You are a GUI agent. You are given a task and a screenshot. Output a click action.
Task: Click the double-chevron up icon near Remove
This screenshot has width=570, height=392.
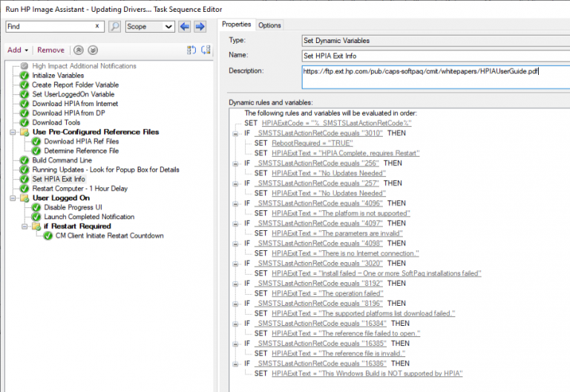(x=79, y=50)
